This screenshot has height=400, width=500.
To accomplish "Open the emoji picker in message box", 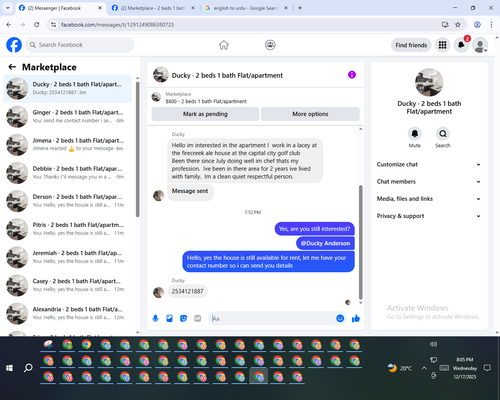I will coord(340,318).
